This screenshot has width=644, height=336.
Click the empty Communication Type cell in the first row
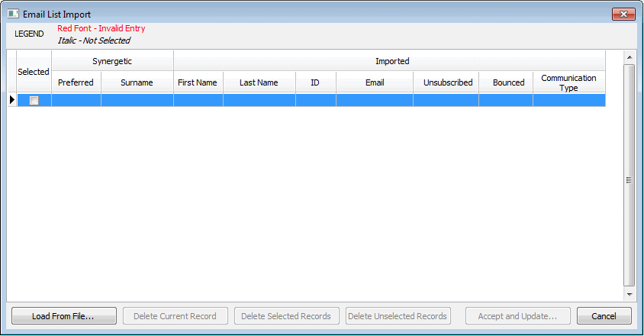569,100
